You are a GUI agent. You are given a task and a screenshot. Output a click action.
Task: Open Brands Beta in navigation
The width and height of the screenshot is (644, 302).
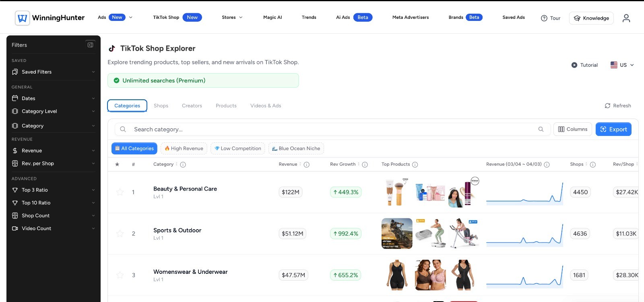[465, 17]
